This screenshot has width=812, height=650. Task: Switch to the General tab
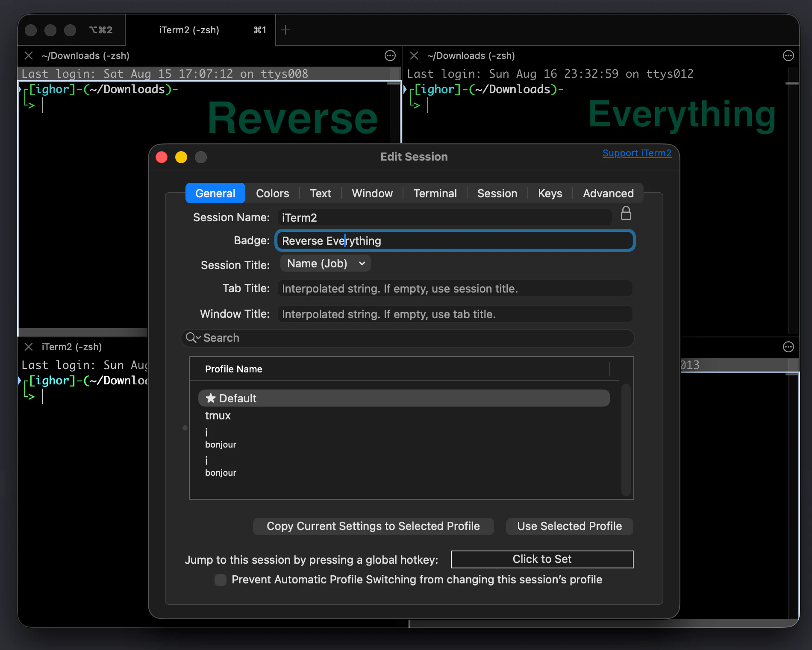pyautogui.click(x=215, y=193)
